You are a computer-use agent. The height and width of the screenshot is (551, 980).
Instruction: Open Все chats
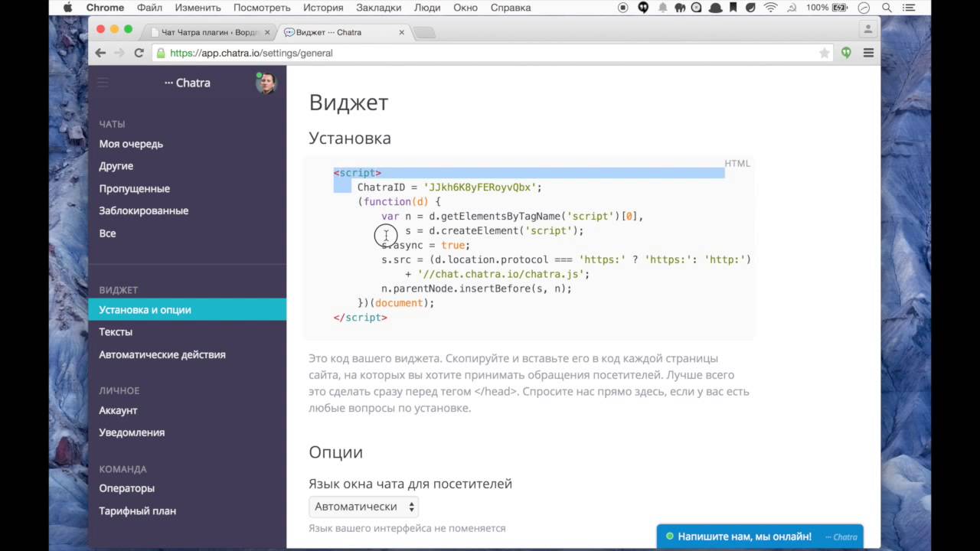(107, 233)
